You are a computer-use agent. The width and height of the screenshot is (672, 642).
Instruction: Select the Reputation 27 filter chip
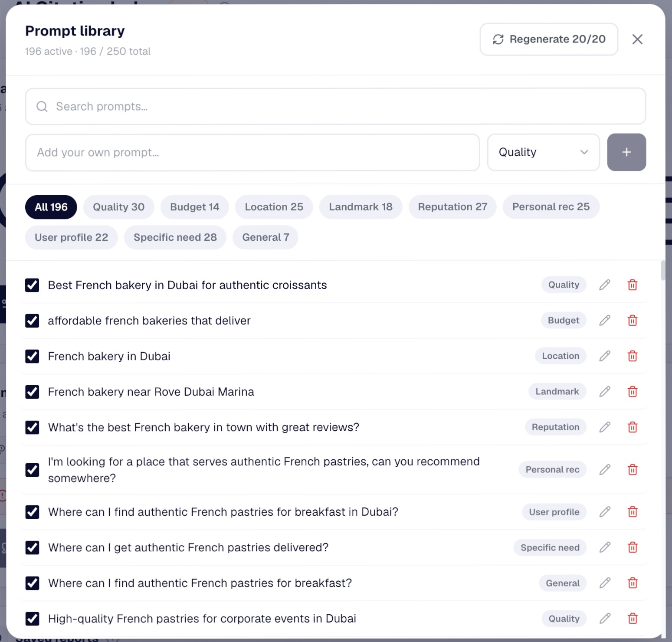pos(452,207)
